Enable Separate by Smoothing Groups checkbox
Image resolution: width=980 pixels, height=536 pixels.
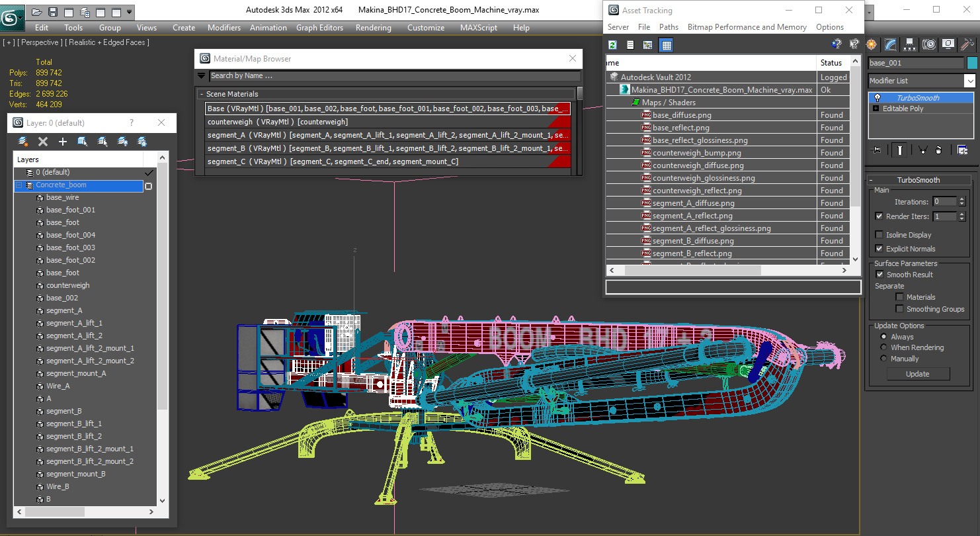pos(899,309)
